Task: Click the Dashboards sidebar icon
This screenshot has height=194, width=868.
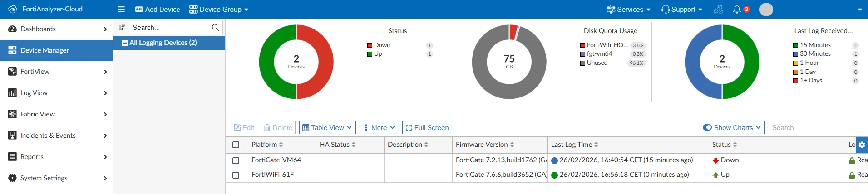Action: tap(12, 29)
